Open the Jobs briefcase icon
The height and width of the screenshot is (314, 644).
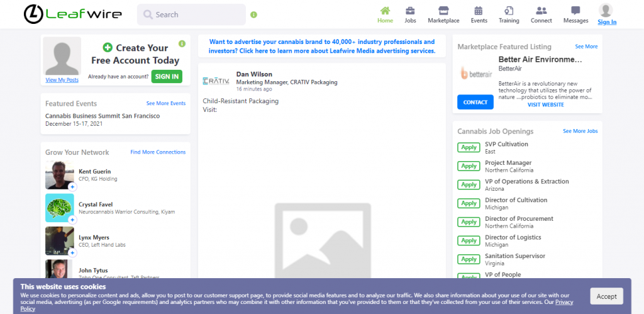(410, 11)
